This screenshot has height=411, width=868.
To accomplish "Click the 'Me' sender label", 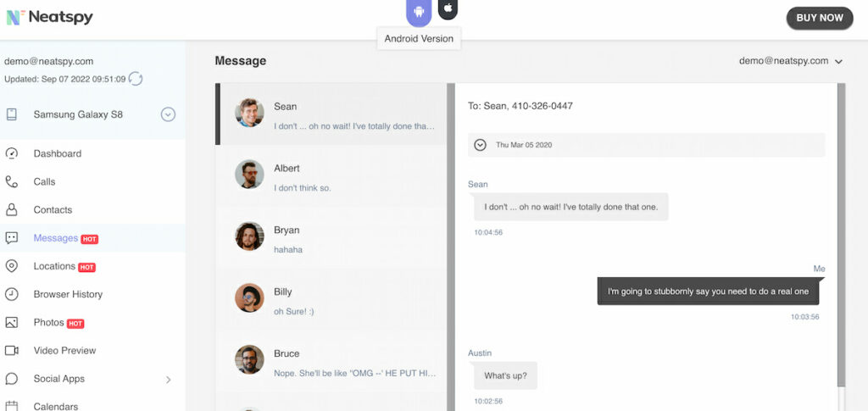I will coord(820,269).
